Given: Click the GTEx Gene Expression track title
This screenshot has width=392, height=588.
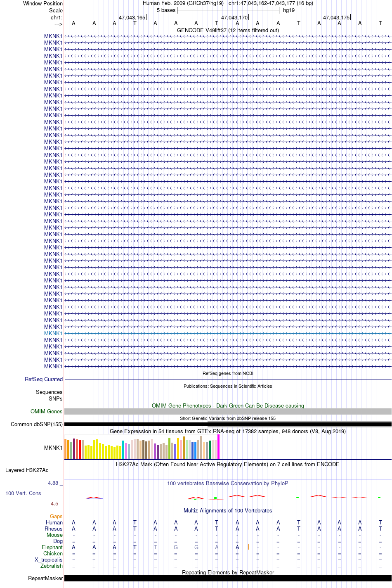Looking at the screenshot, I should point(228,431).
